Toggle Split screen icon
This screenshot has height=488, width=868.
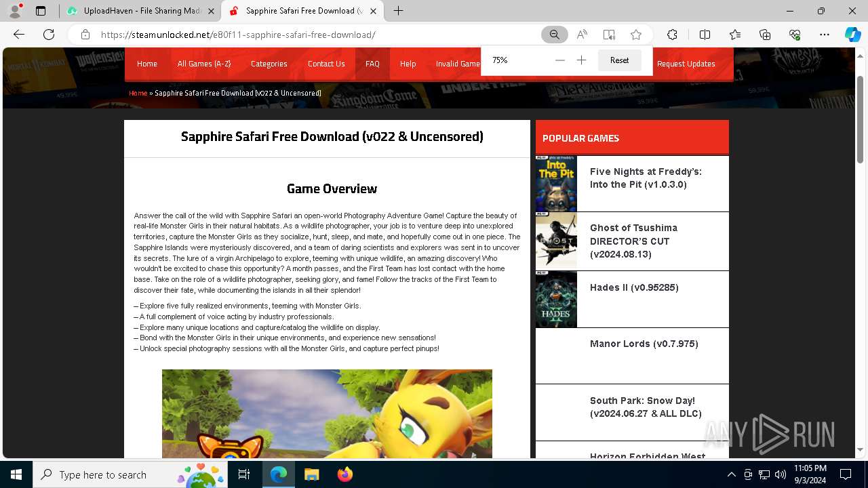pos(705,35)
